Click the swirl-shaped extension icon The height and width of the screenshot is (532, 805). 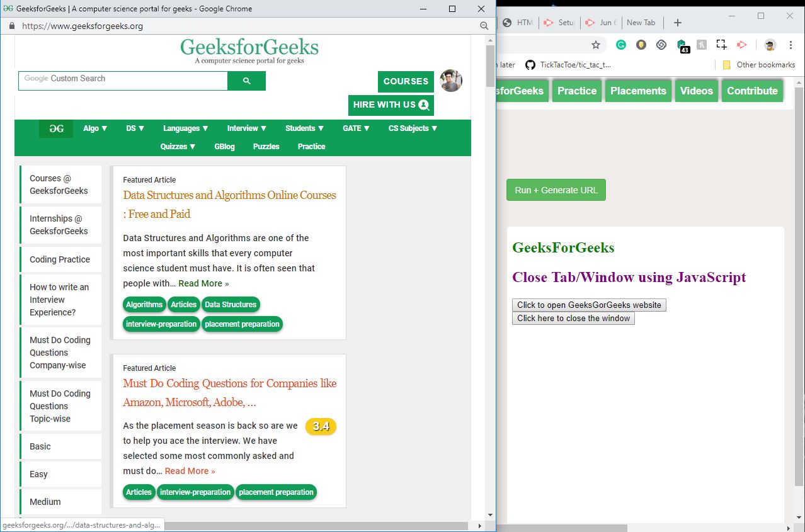point(661,45)
